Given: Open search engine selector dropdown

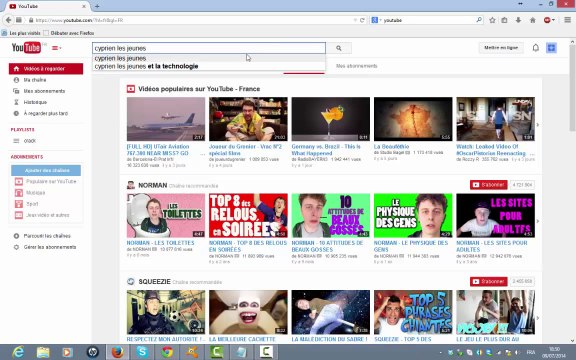Looking at the screenshot, I should pyautogui.click(x=376, y=20).
